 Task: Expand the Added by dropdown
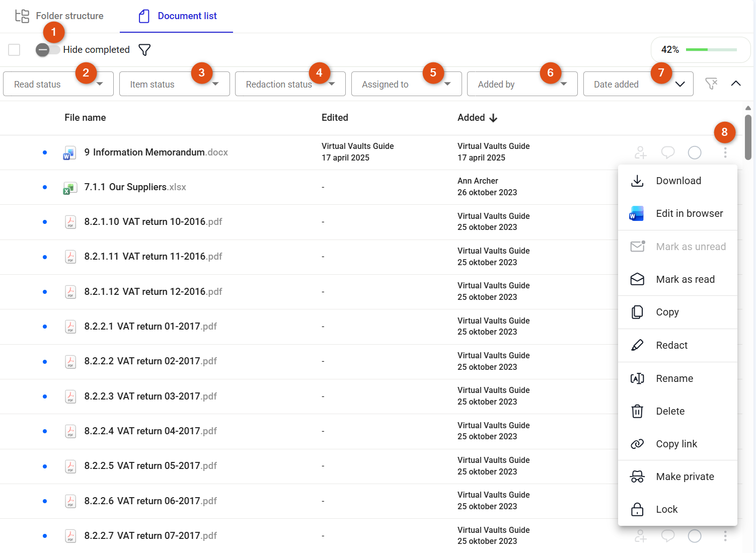[522, 84]
